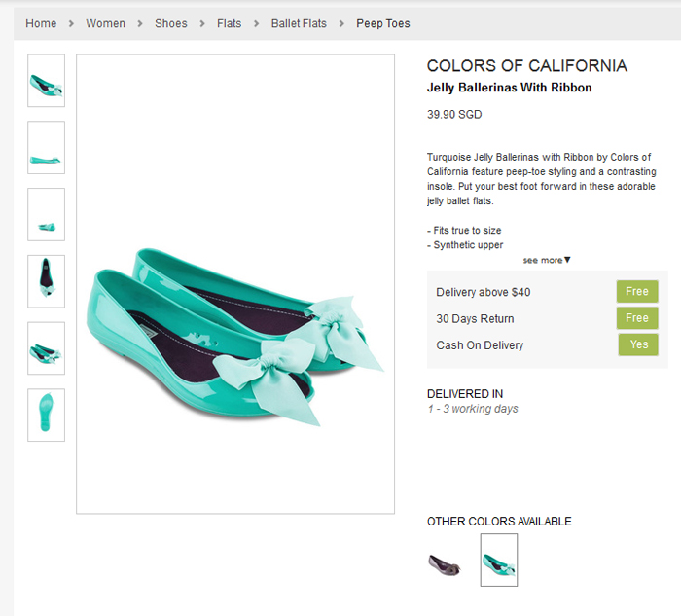Viewport: 681px width, 616px height.
Task: Click the 39.90 SGD price
Action: [x=454, y=114]
